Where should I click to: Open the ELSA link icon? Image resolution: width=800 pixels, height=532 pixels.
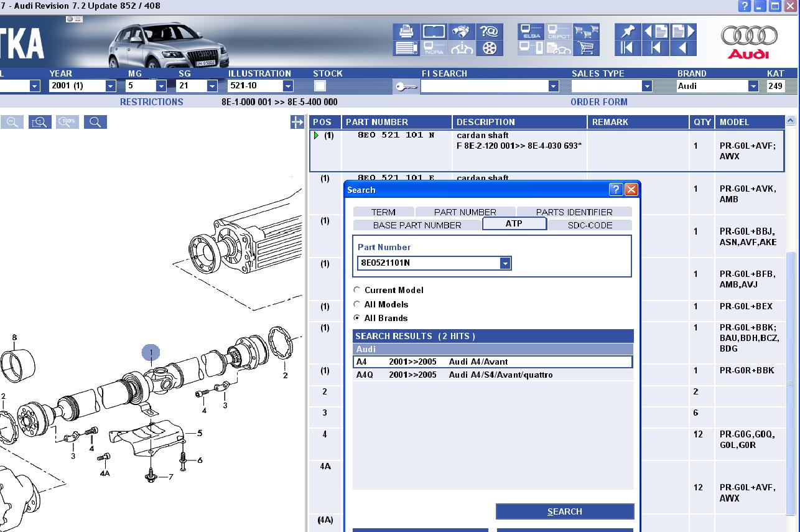[531, 31]
